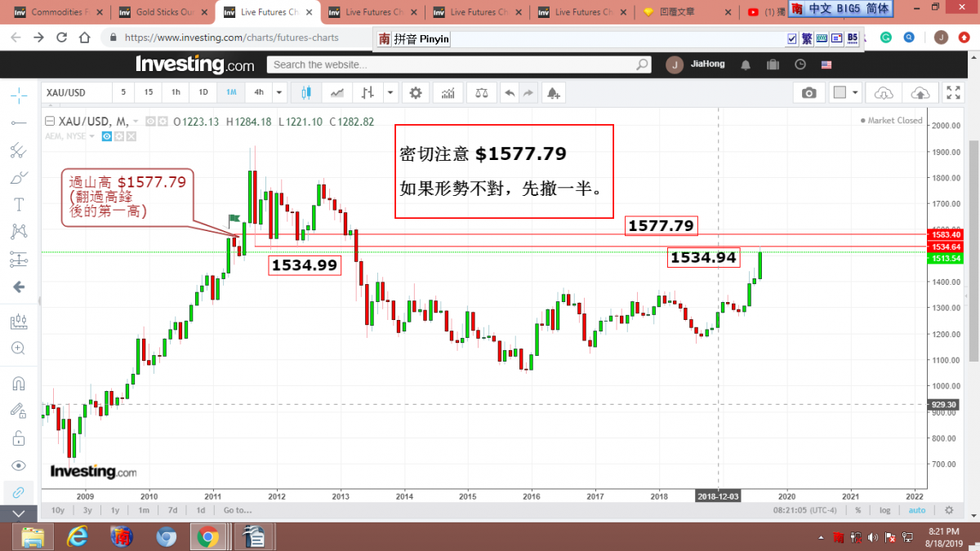Screen dimensions: 980x551
Task: Open the Indicators menu
Action: pos(448,93)
